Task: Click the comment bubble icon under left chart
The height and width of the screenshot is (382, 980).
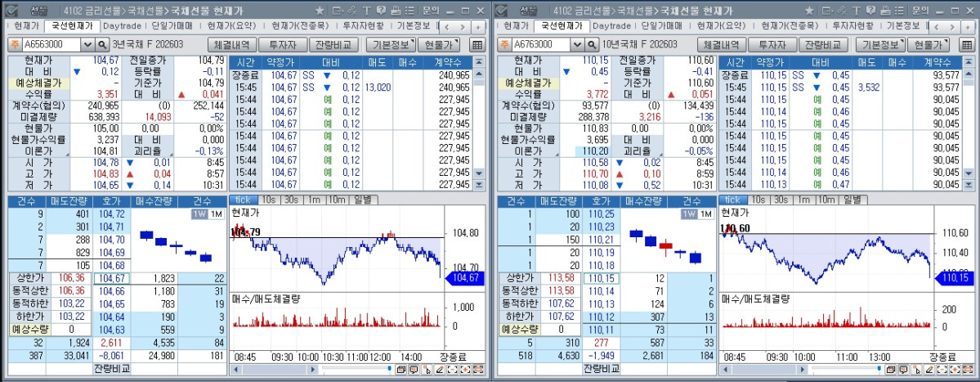Action: pyautogui.click(x=414, y=370)
